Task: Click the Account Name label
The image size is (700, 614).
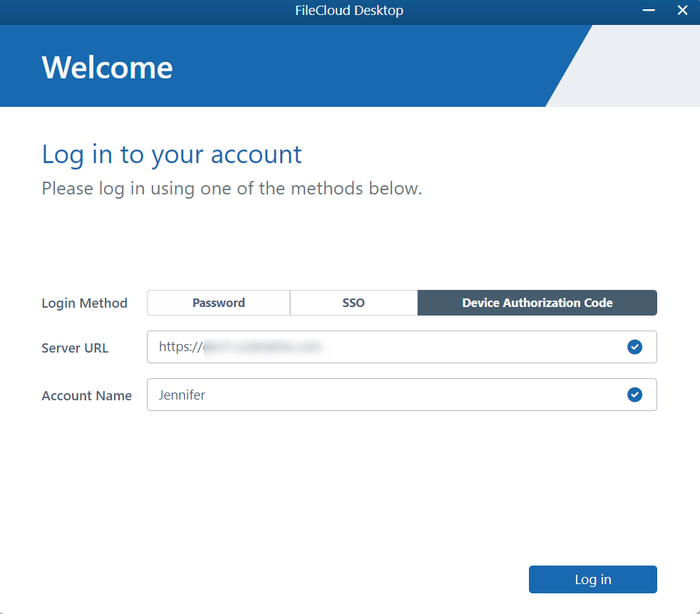Action: click(x=86, y=396)
